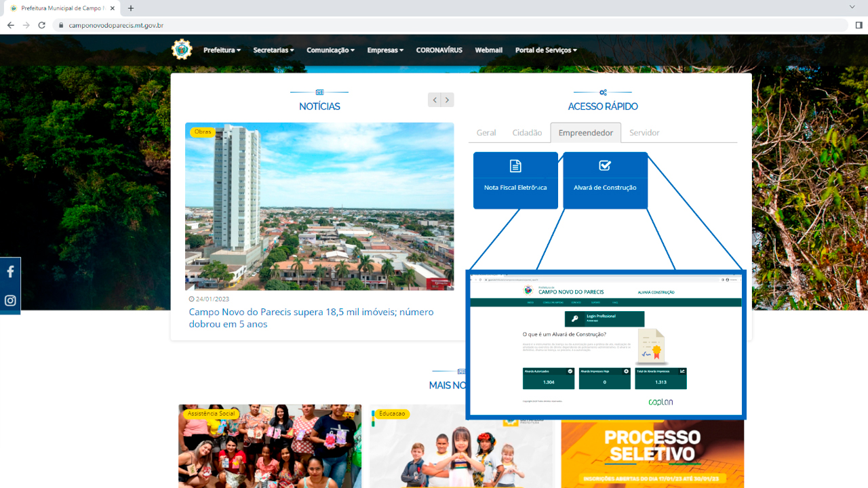Reload the page in browser

(x=41, y=25)
